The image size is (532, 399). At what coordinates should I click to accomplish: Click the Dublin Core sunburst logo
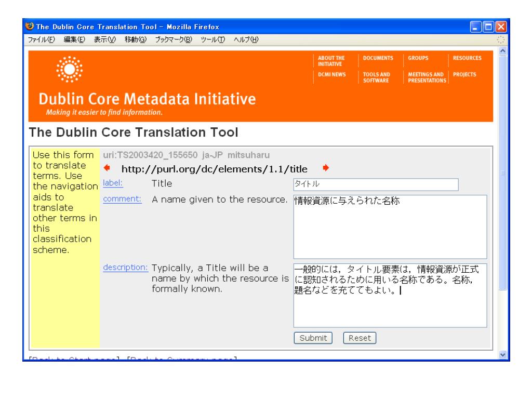coord(70,69)
